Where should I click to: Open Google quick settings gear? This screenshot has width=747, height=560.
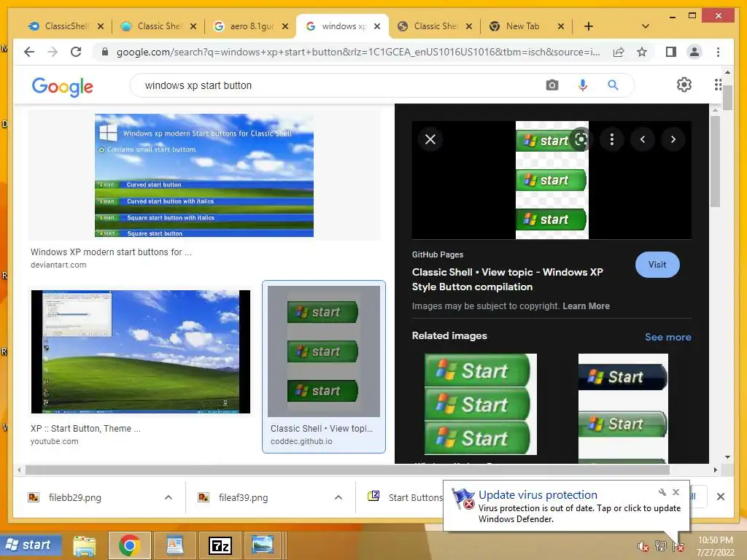pyautogui.click(x=684, y=85)
